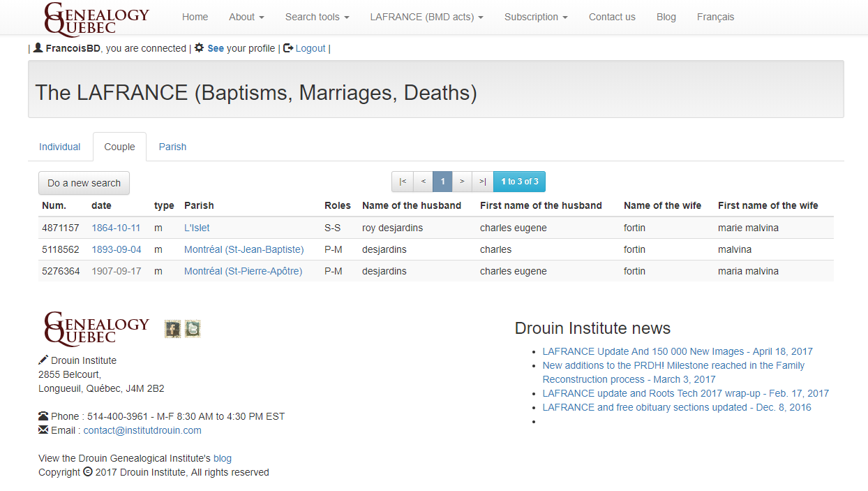Image resolution: width=868 pixels, height=491 pixels.
Task: Click record number 5118562
Action: [61, 249]
